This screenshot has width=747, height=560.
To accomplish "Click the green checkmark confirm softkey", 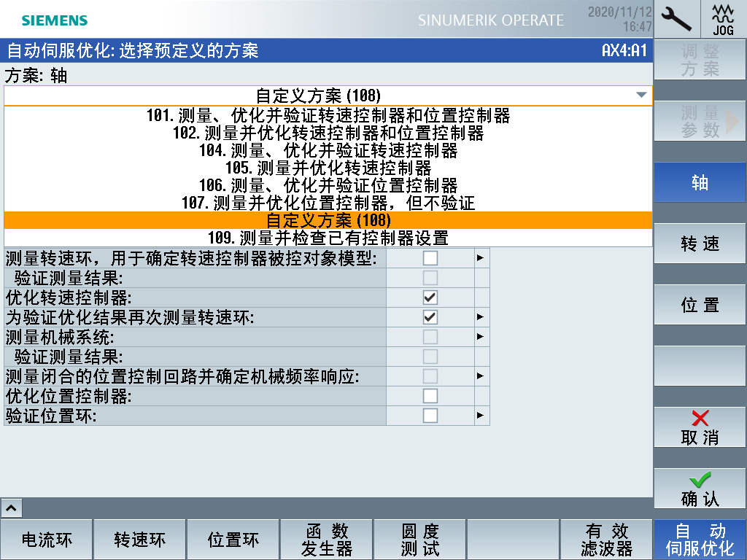I will [700, 489].
